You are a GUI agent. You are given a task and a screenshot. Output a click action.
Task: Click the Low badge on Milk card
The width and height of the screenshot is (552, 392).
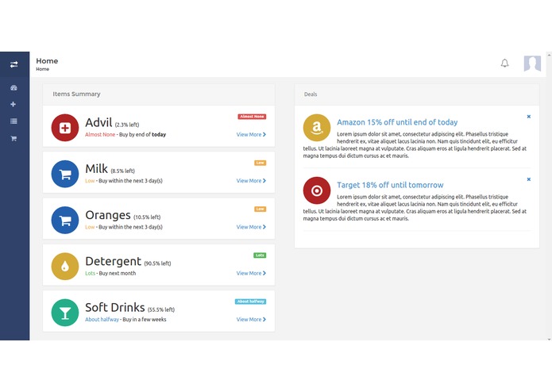(x=261, y=163)
